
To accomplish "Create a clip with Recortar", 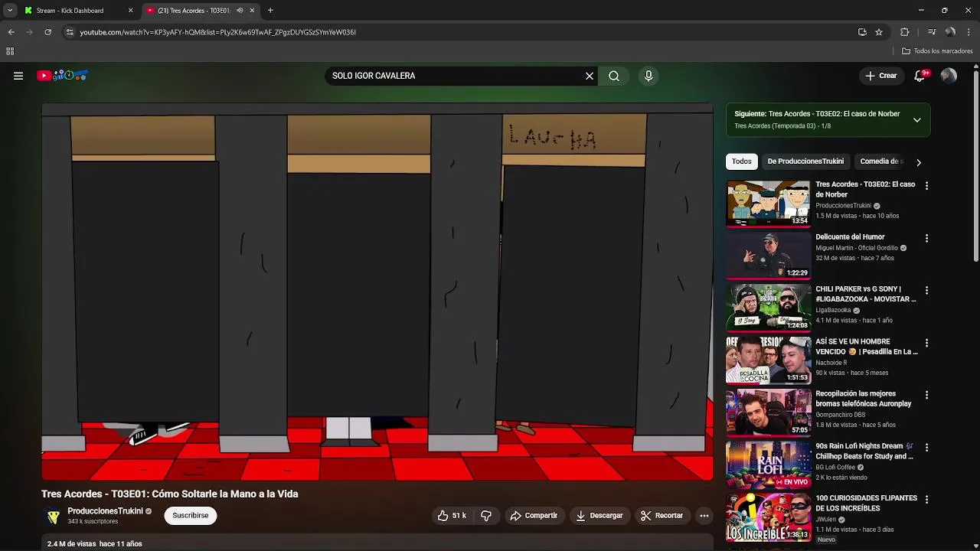I will [x=662, y=516].
